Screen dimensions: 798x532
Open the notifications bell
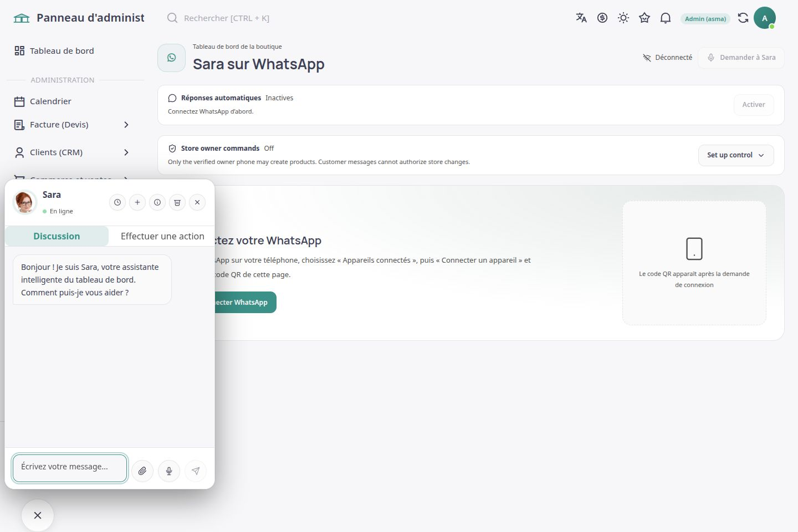666,18
